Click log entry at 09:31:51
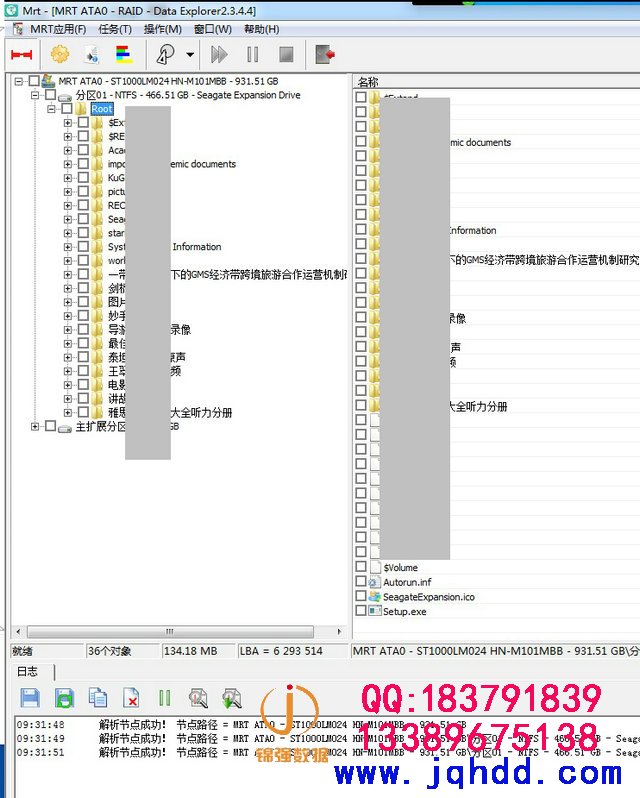The height and width of the screenshot is (798, 640). coord(328,752)
